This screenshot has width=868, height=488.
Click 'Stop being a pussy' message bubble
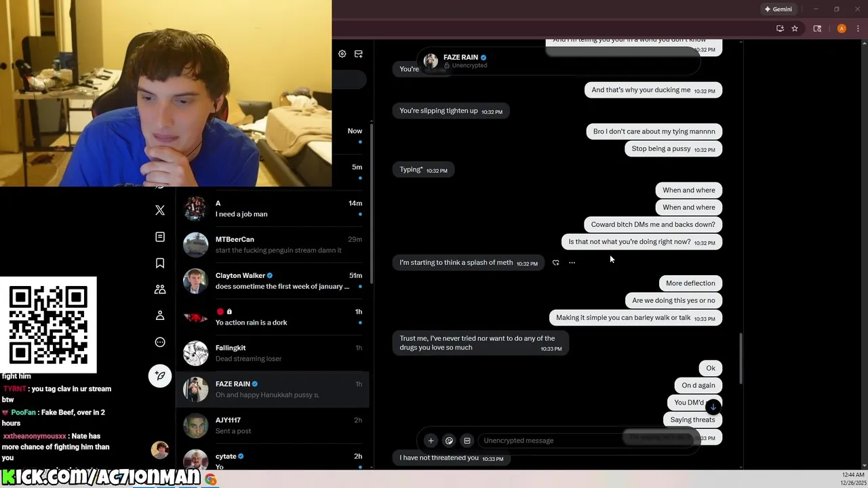673,149
